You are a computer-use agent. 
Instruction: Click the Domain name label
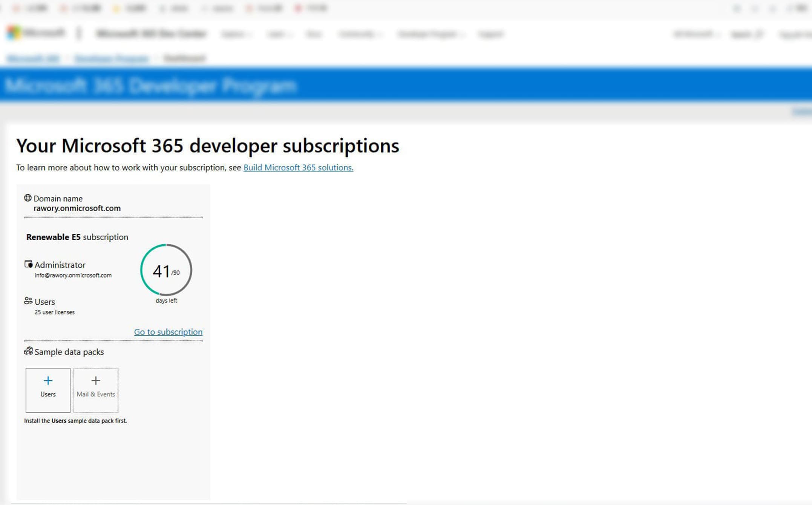58,198
